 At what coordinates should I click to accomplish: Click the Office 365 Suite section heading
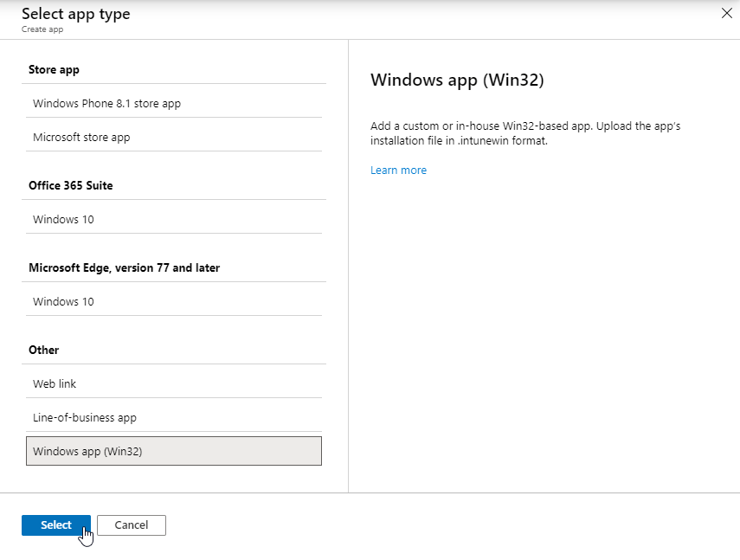pyautogui.click(x=70, y=185)
